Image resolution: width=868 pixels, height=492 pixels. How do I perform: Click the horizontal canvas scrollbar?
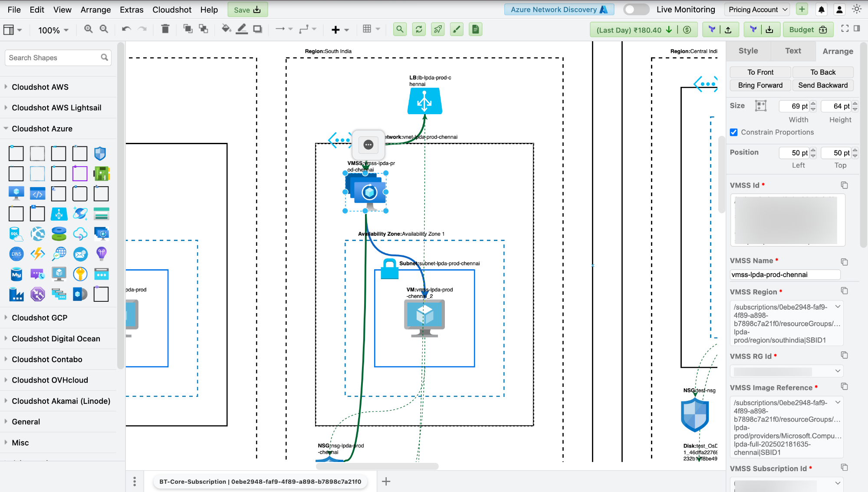[x=377, y=466]
